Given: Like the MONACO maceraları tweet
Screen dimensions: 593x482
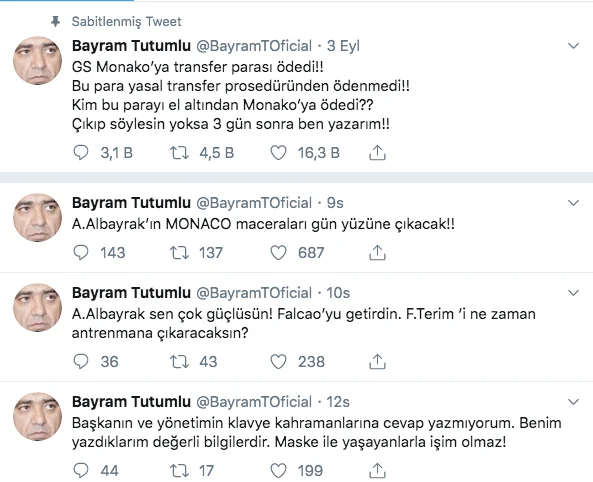Looking at the screenshot, I should [278, 253].
